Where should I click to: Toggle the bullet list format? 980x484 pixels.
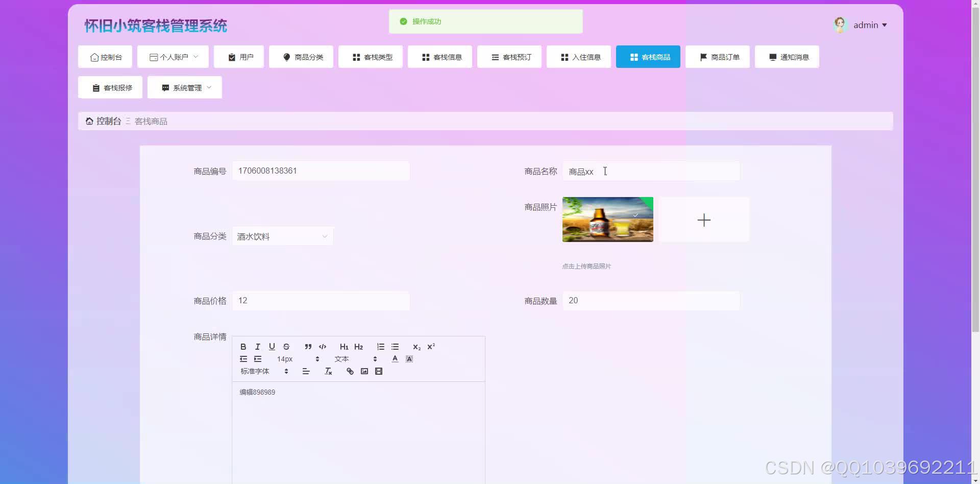396,347
